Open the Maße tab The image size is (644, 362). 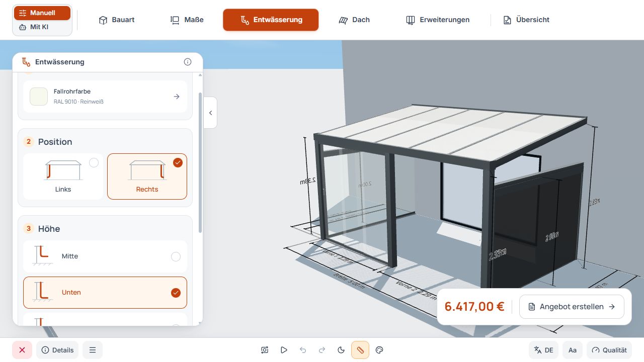coord(187,20)
